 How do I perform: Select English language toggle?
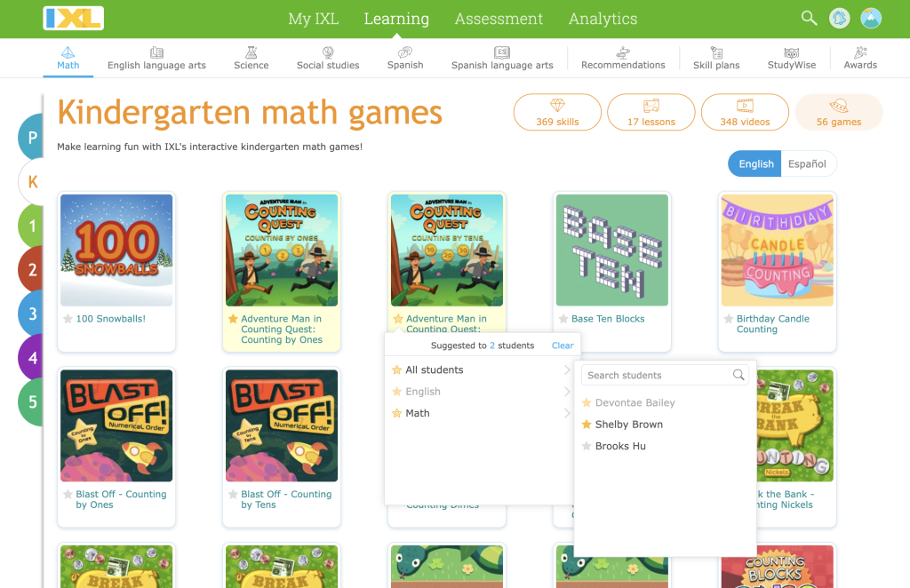(x=755, y=164)
